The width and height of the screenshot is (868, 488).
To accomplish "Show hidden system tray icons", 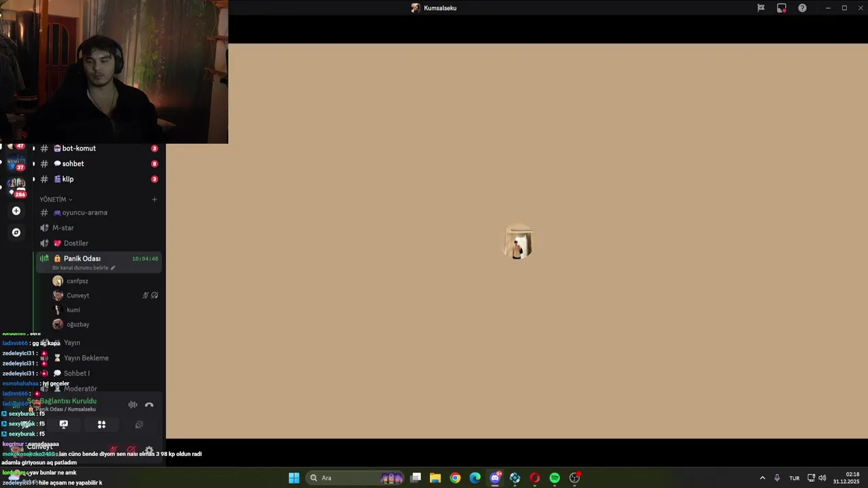I will click(762, 478).
